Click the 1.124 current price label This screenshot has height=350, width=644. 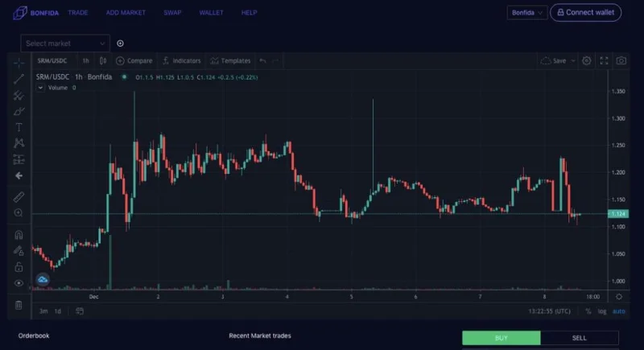pos(617,214)
